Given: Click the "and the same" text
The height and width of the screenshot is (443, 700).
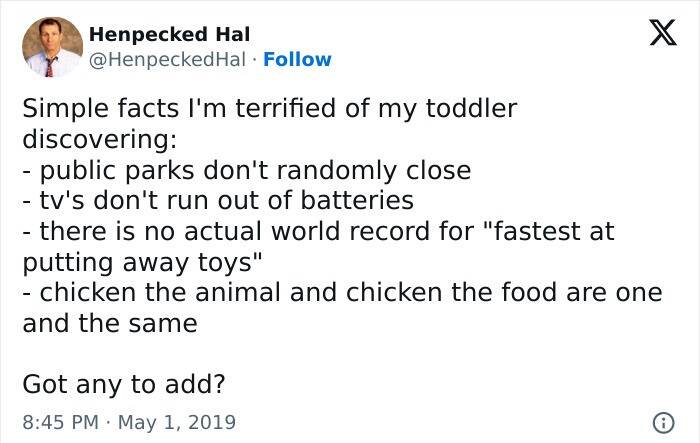Looking at the screenshot, I should [x=109, y=323].
